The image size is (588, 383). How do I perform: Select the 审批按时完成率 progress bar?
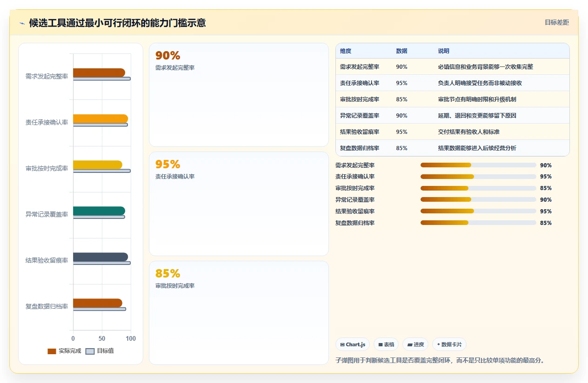pyautogui.click(x=478, y=188)
